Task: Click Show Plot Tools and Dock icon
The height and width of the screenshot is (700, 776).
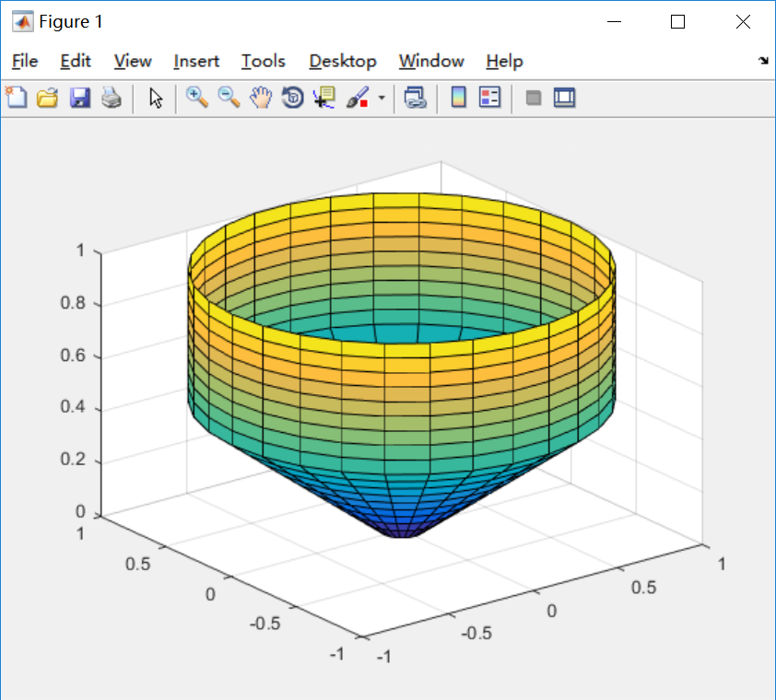Action: tap(564, 98)
